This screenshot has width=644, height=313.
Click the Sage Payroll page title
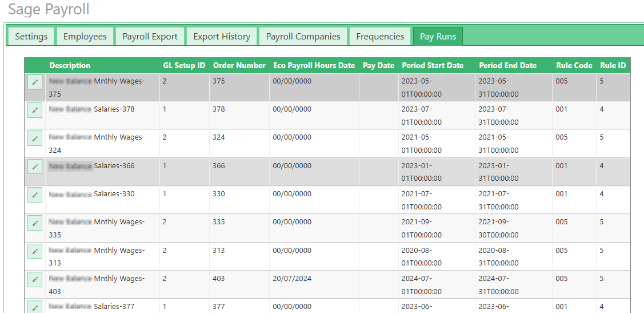pos(49,9)
